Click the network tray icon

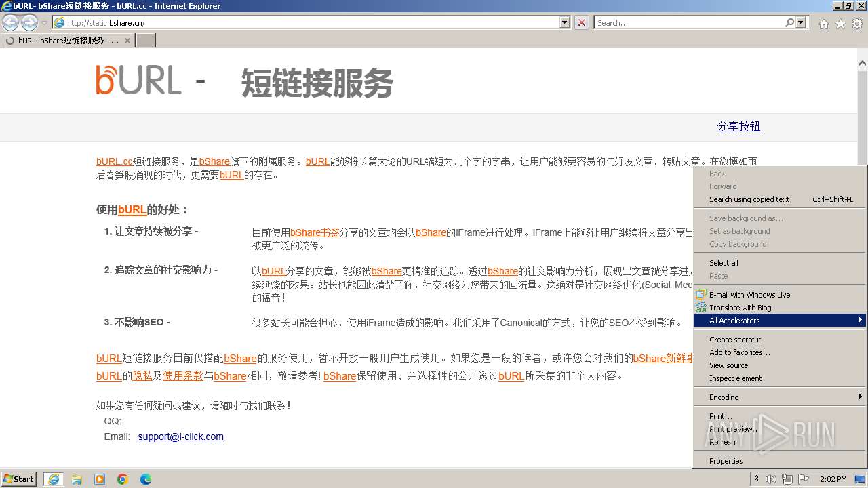point(787,479)
